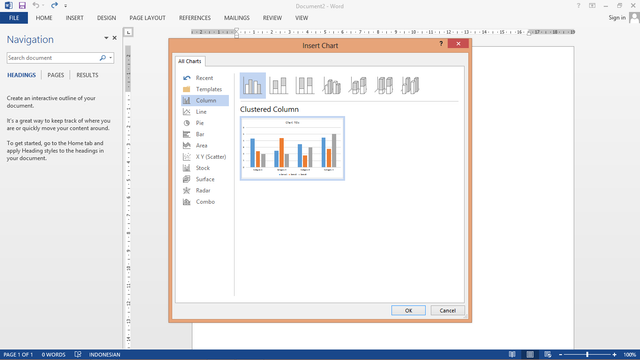Open the REFERENCES ribbon tab
The width and height of the screenshot is (640, 360).
coord(195,18)
